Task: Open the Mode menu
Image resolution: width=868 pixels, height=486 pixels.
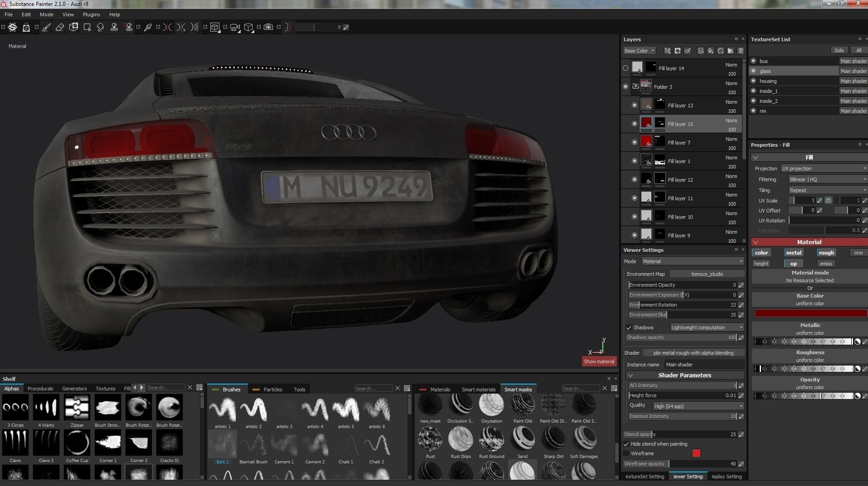Action: point(47,14)
